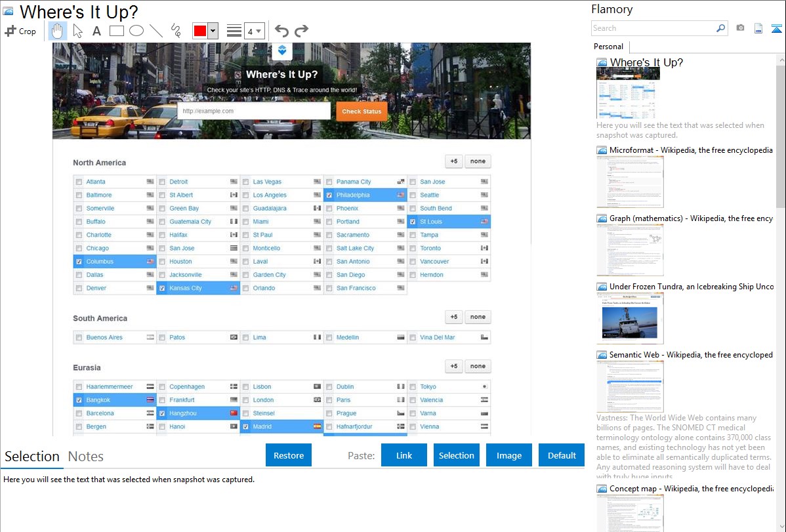Switch to the Notes tab
The width and height of the screenshot is (786, 532).
[85, 457]
